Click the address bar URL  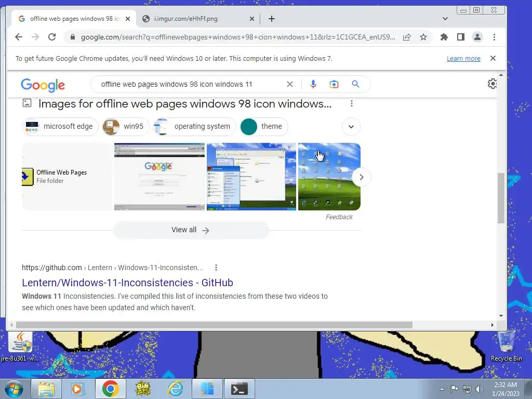[x=238, y=37]
